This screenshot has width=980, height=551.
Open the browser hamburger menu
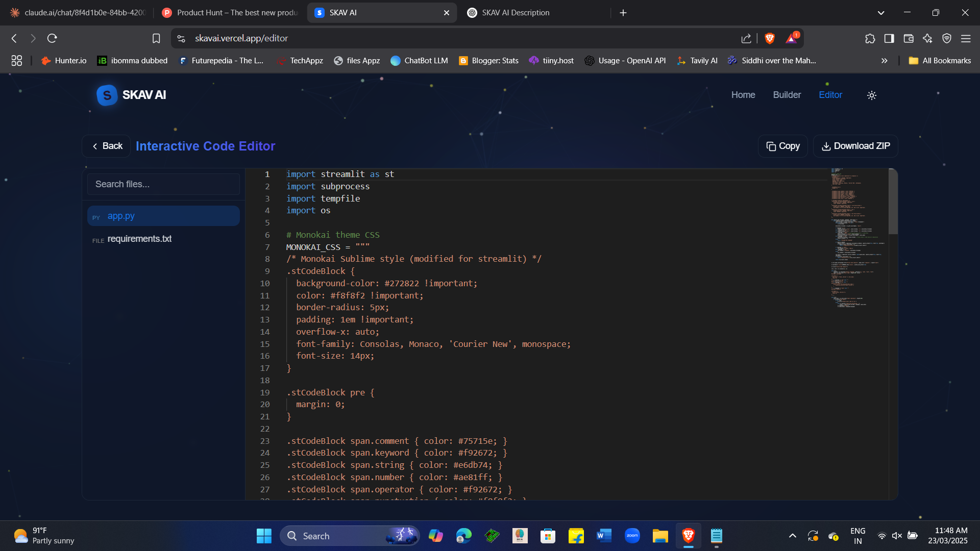pos(966,38)
